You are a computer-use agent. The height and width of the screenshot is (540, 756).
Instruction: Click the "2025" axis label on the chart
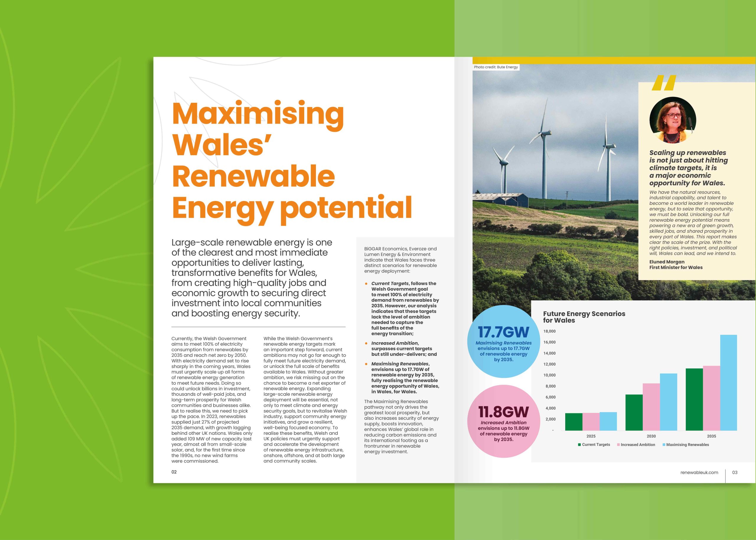(591, 436)
